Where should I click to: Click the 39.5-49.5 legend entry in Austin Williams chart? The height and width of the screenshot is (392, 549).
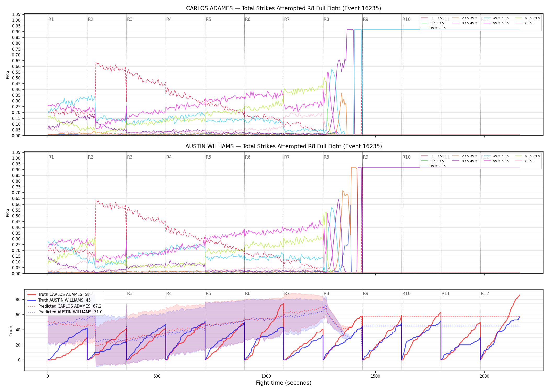[465, 161]
